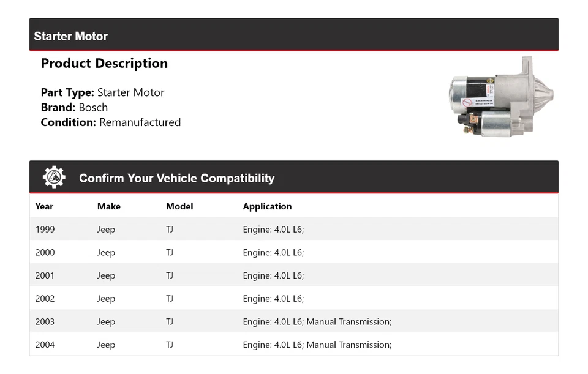Click the Model column header
This screenshot has height=374, width=588.
pyautogui.click(x=179, y=206)
